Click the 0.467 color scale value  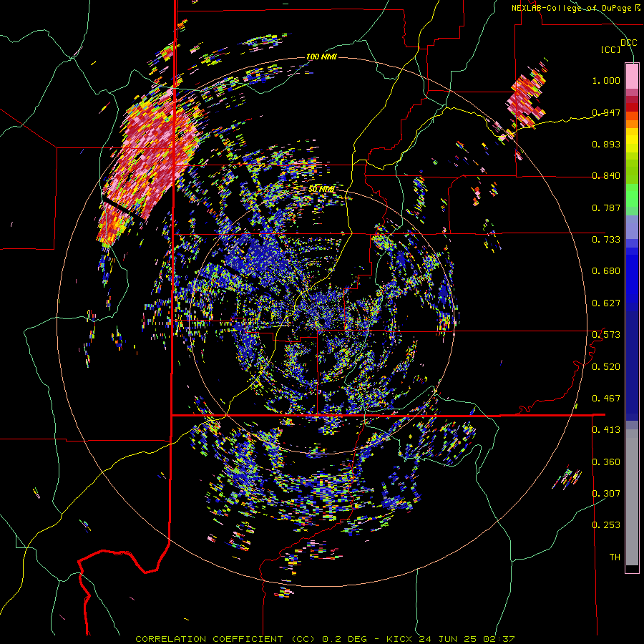tap(606, 399)
